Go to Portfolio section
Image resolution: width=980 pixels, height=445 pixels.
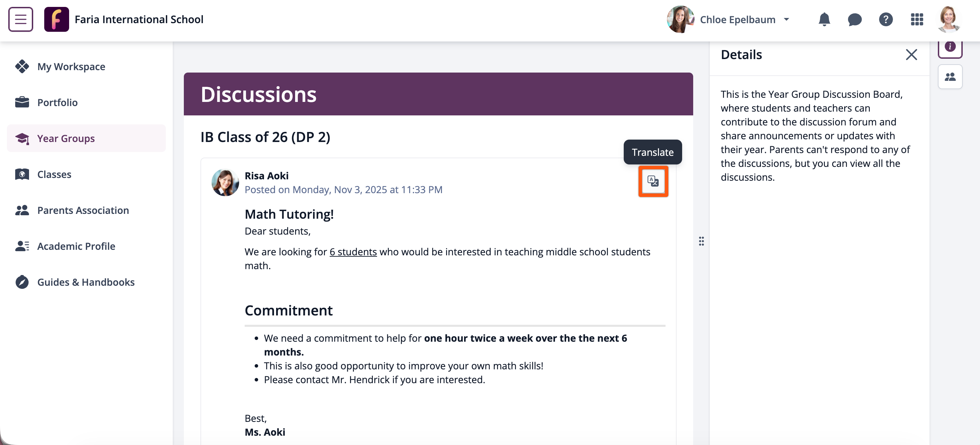57,102
